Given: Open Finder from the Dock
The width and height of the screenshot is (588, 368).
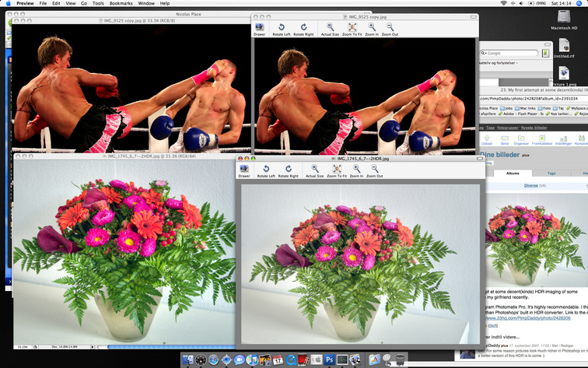Looking at the screenshot, I should tap(188, 359).
